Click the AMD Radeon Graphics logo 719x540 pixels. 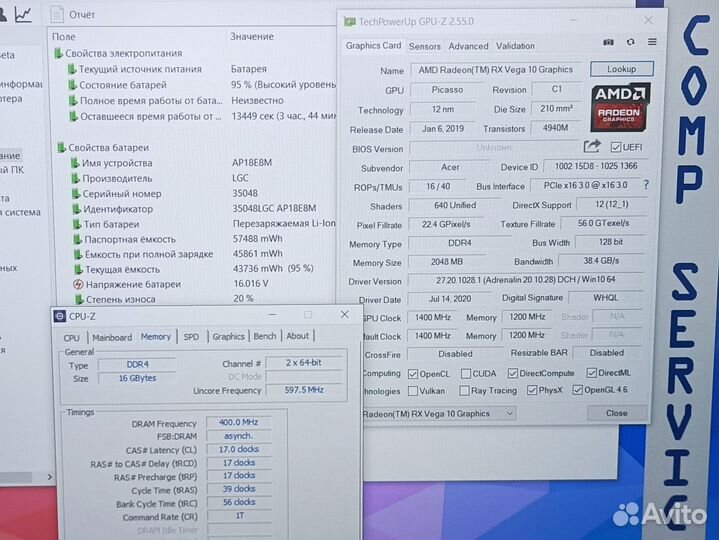[x=620, y=107]
